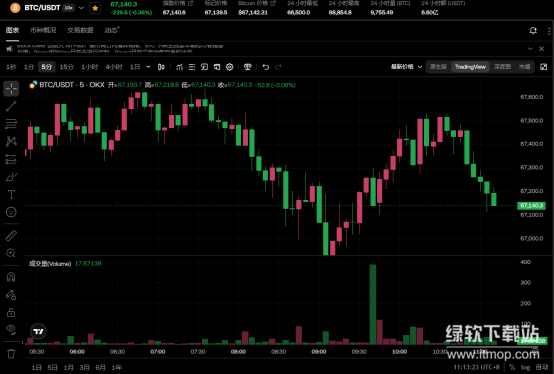The height and width of the screenshot is (374, 554).
Task: Open the emoji sticker tool
Action: (11, 212)
